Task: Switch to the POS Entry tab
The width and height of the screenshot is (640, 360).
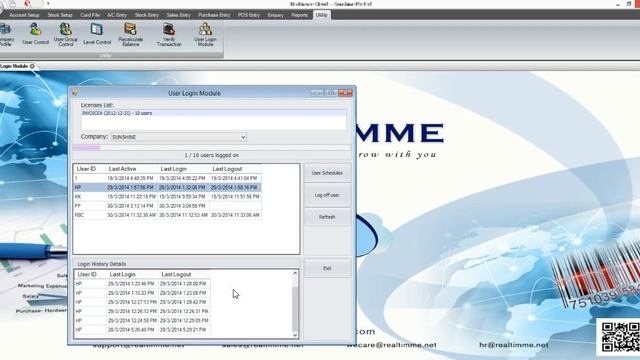Action: pyautogui.click(x=249, y=15)
